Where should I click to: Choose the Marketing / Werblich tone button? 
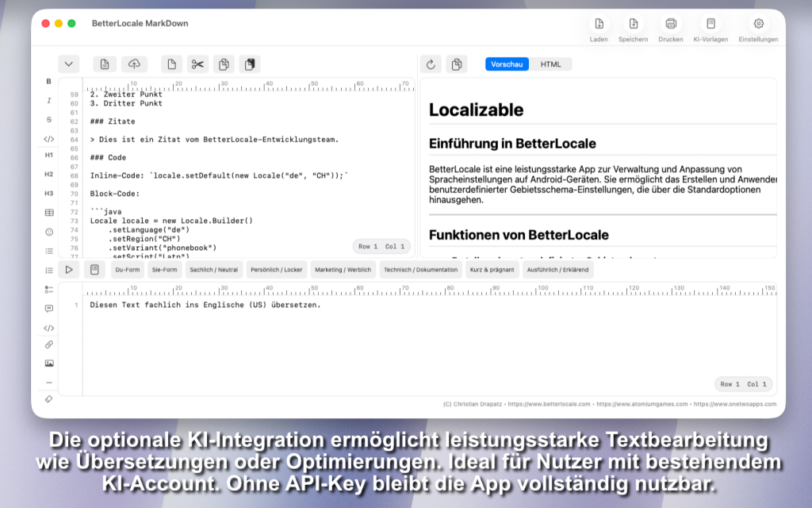pyautogui.click(x=343, y=270)
